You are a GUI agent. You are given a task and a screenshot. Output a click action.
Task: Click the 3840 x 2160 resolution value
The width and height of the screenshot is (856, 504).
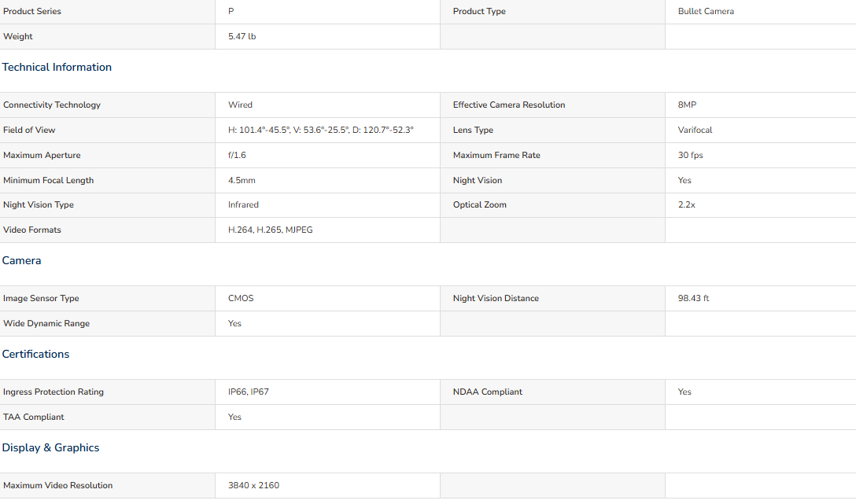(x=254, y=485)
